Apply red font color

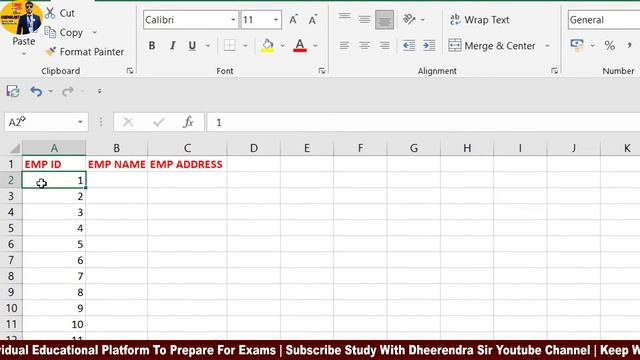click(x=300, y=45)
